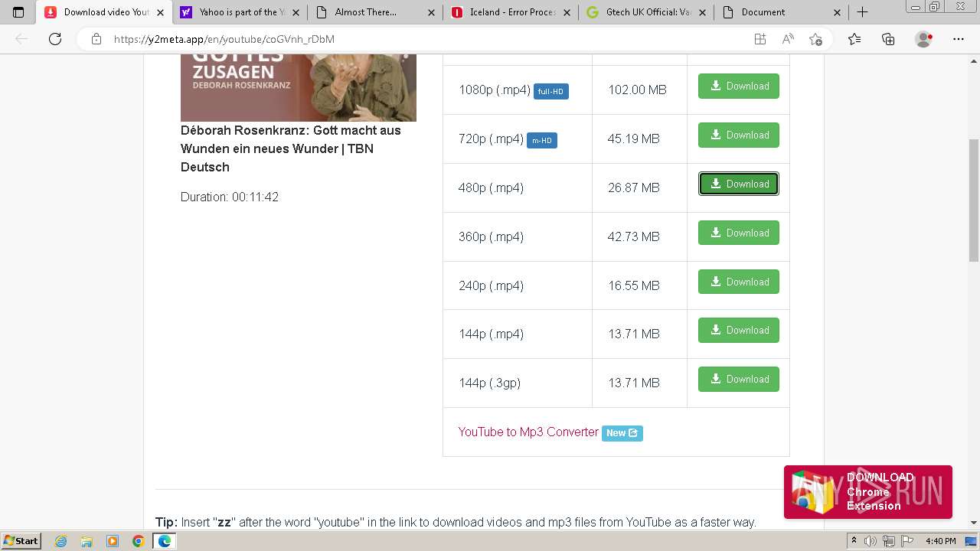Download the 360p mp4 video
980x551 pixels.
(x=738, y=233)
